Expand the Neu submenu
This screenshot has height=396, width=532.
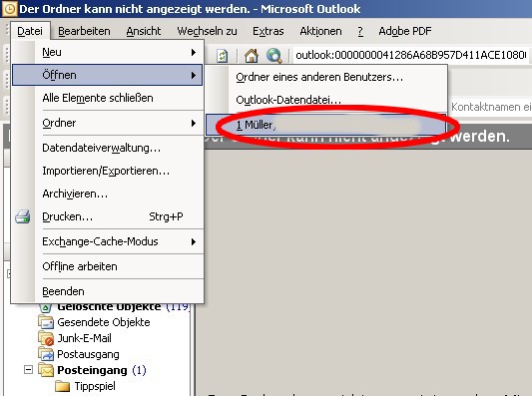pyautogui.click(x=108, y=52)
